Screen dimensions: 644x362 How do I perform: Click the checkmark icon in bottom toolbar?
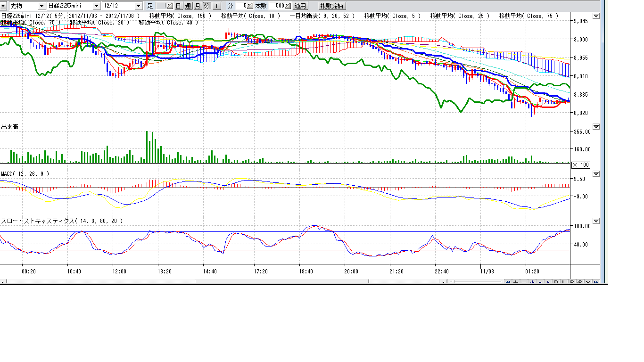point(588,282)
